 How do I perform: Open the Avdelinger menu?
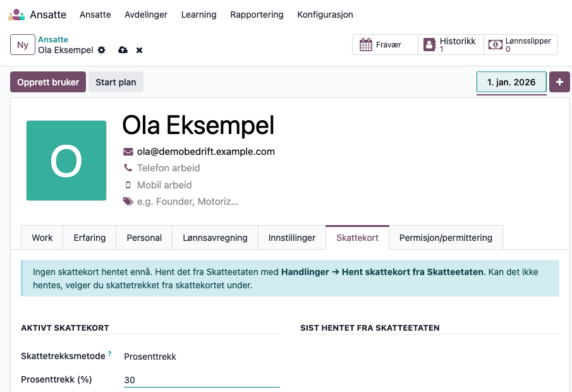[146, 15]
